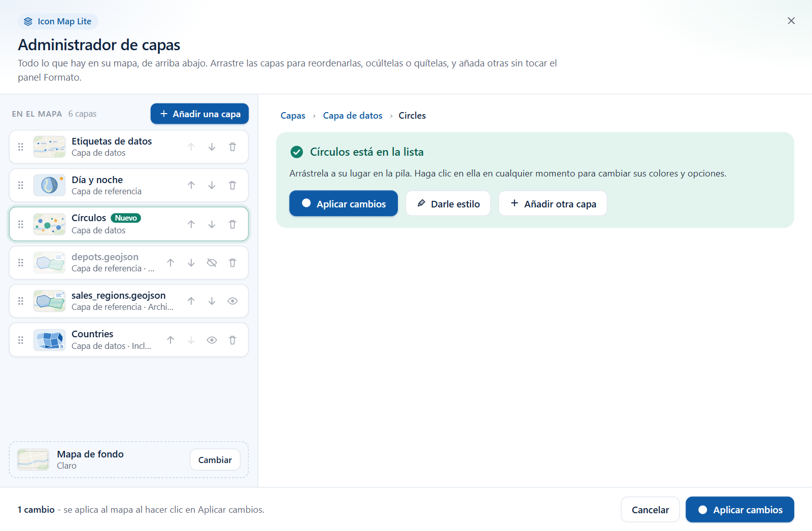
Task: Click the Icon Map Lite badge
Action: tap(58, 21)
